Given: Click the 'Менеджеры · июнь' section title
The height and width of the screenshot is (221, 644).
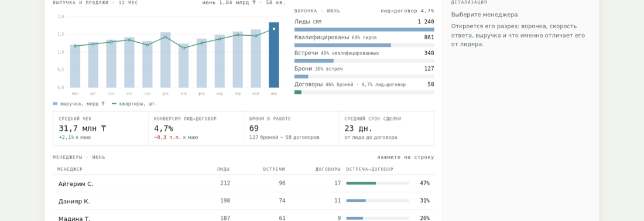Looking at the screenshot, I should (79, 157).
